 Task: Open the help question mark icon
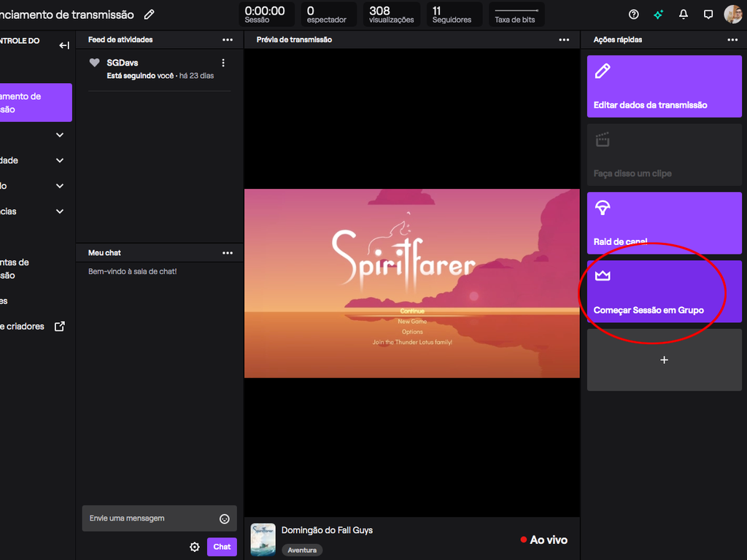click(x=634, y=15)
